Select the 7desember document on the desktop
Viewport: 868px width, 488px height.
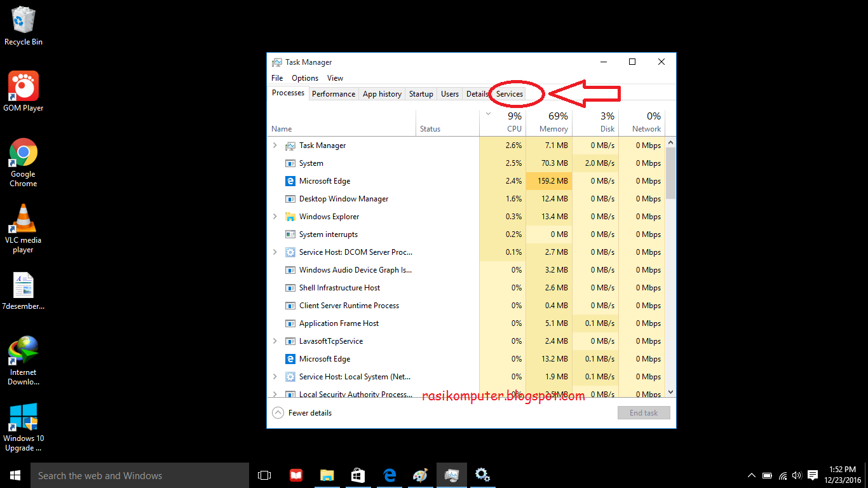point(24,291)
